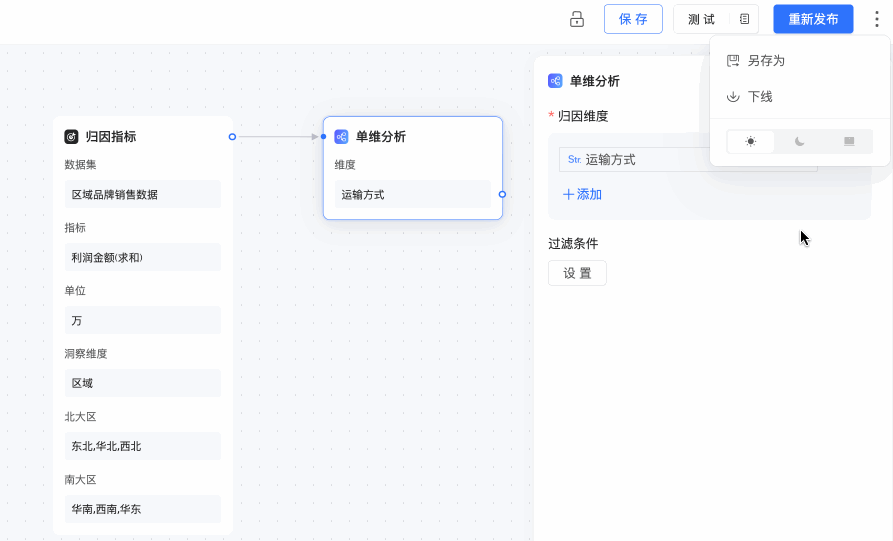
Task: Switch to light theme sun icon
Action: pyautogui.click(x=751, y=142)
